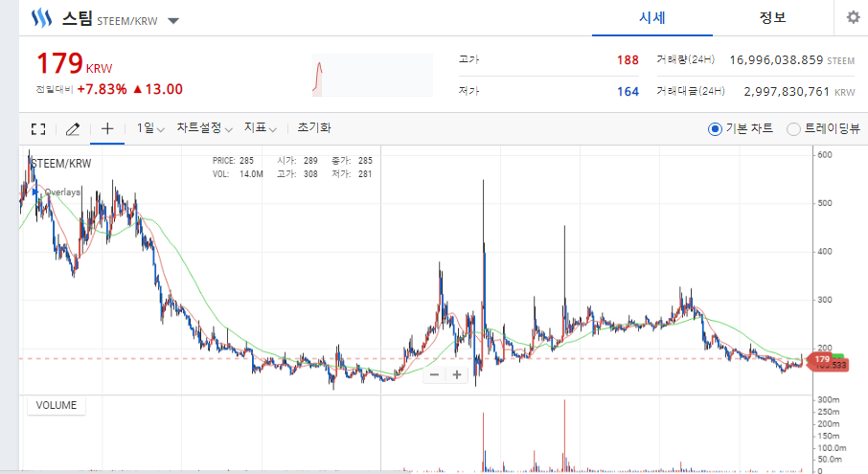Click the VOLUME panel label
The width and height of the screenshot is (868, 474).
pyautogui.click(x=57, y=405)
